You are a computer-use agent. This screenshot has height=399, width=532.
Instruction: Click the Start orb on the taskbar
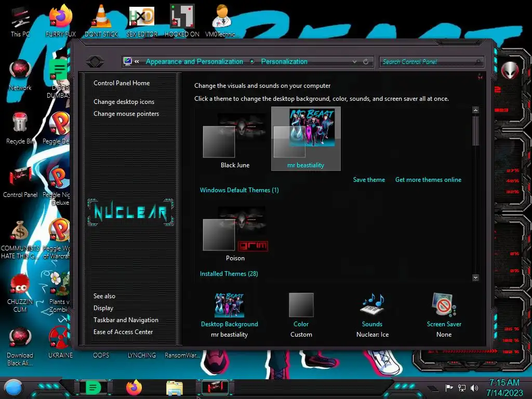point(14,388)
